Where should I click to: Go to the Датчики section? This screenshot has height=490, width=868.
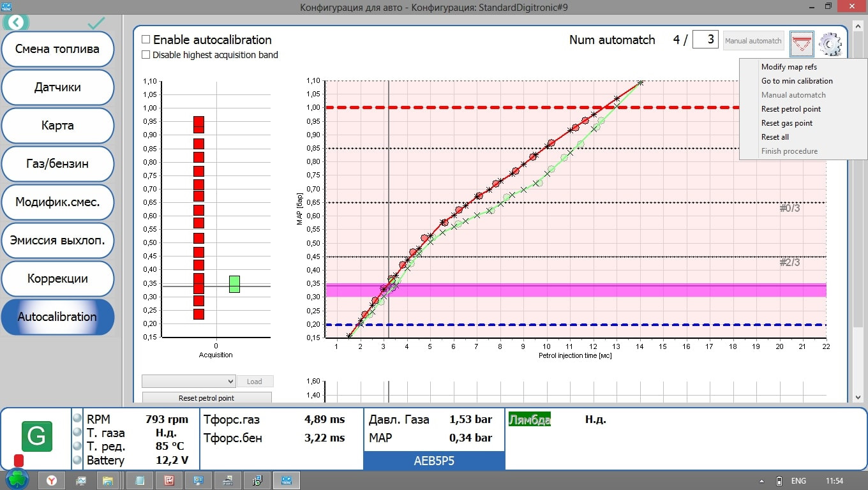pyautogui.click(x=57, y=87)
